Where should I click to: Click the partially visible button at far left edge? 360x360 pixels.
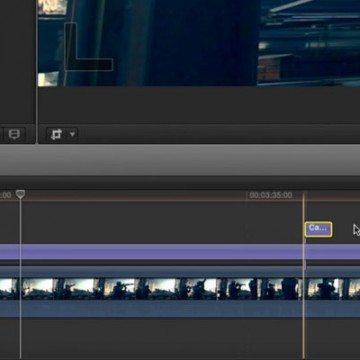[x=1, y=134]
